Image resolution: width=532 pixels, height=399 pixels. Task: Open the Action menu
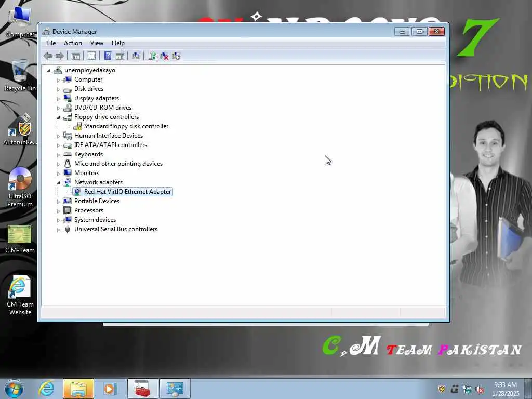point(73,43)
